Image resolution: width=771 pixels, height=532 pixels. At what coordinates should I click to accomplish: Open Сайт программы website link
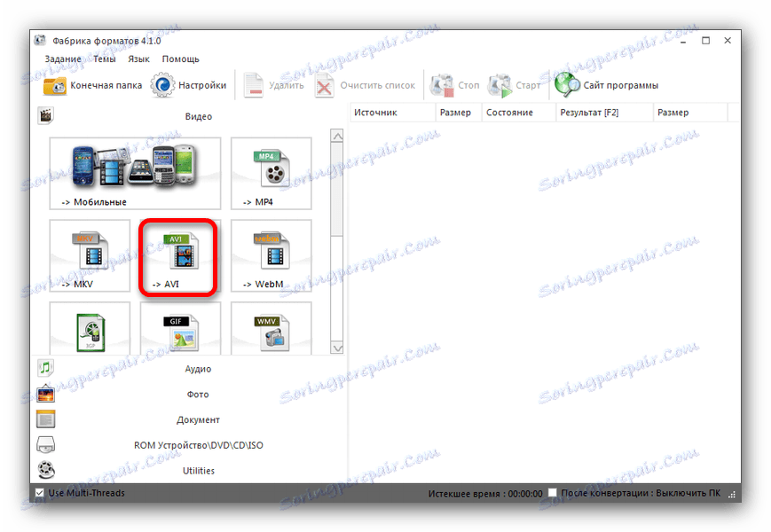(606, 85)
